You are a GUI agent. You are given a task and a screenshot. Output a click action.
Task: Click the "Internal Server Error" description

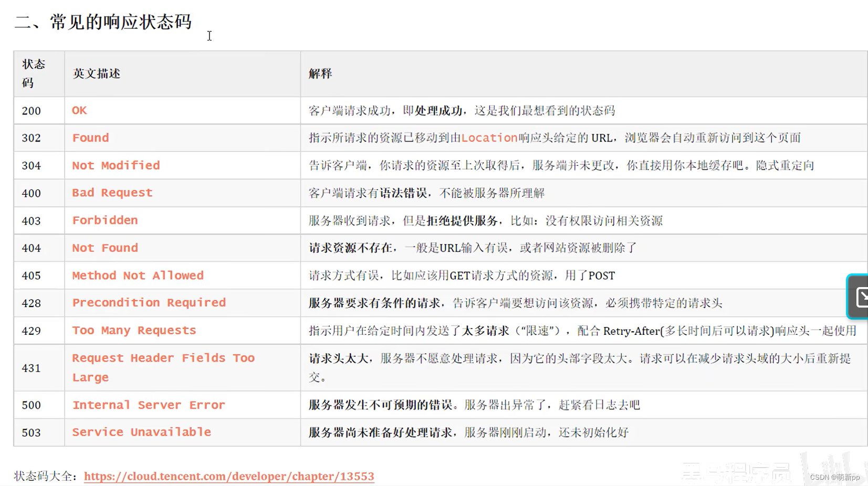click(149, 405)
